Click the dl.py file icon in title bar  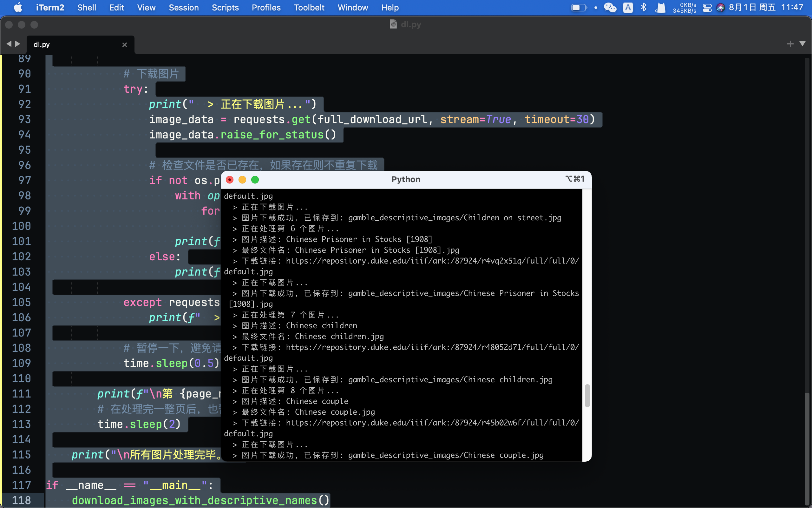pyautogui.click(x=393, y=24)
